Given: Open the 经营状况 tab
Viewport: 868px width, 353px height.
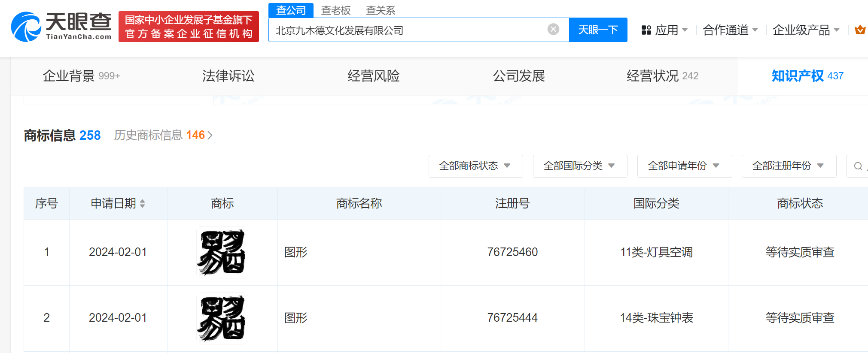Looking at the screenshot, I should click(x=662, y=76).
